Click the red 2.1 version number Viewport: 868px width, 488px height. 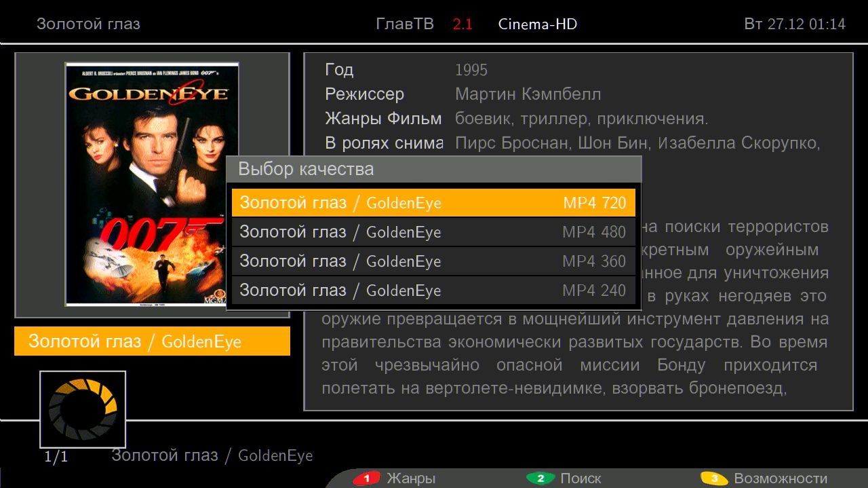(x=462, y=24)
